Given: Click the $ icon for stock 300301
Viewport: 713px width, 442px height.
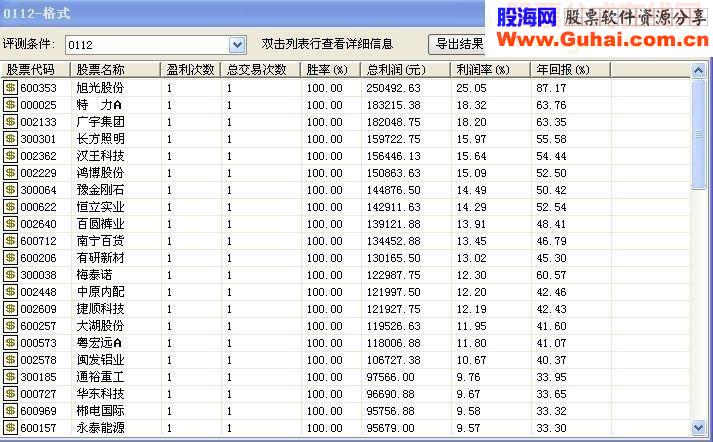Looking at the screenshot, I should coord(10,139).
